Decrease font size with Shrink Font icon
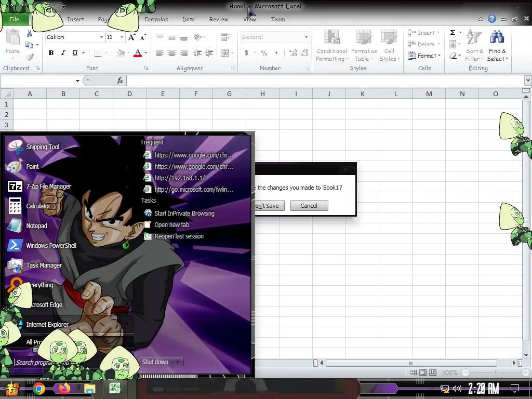This screenshot has width=532, height=399. click(x=143, y=37)
